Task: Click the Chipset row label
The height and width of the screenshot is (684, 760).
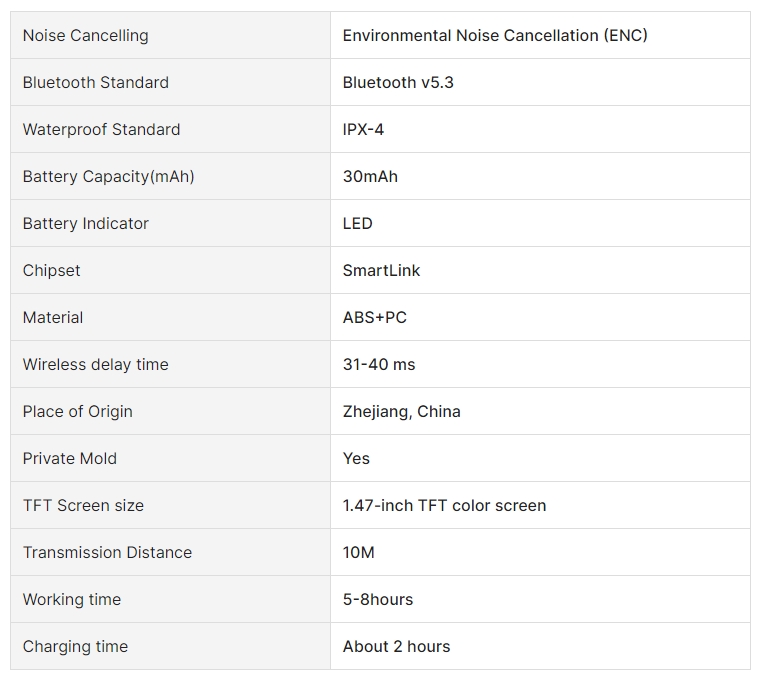Action: coord(51,270)
